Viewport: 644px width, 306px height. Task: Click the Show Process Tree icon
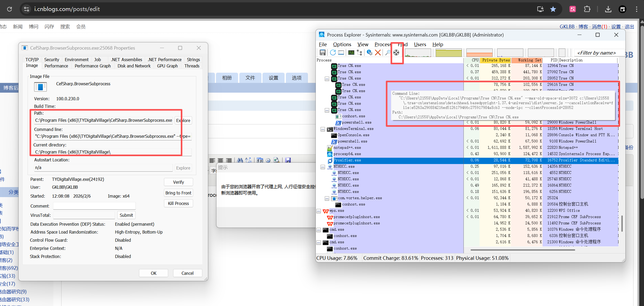[359, 52]
